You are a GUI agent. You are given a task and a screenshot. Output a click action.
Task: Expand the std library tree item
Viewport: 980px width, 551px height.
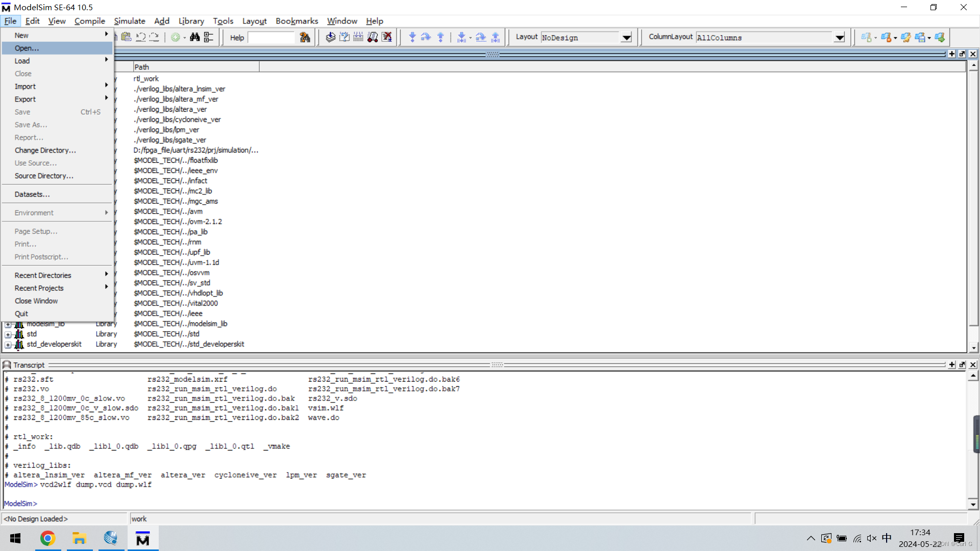[8, 334]
